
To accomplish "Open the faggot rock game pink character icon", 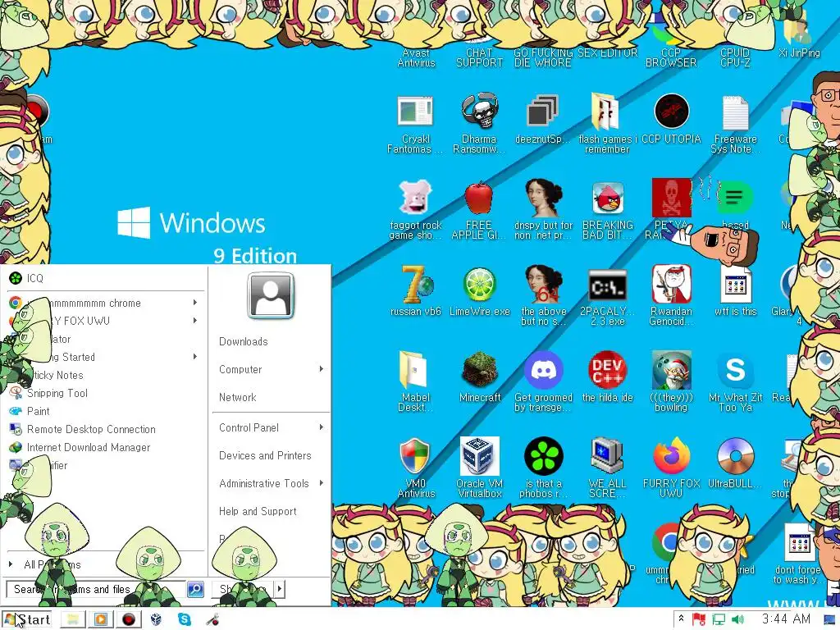I will [x=415, y=198].
